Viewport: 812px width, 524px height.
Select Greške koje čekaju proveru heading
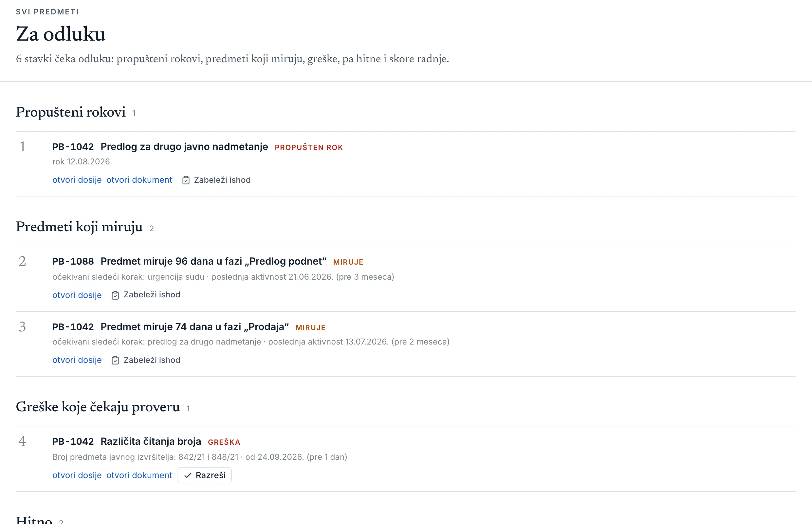coord(98,407)
